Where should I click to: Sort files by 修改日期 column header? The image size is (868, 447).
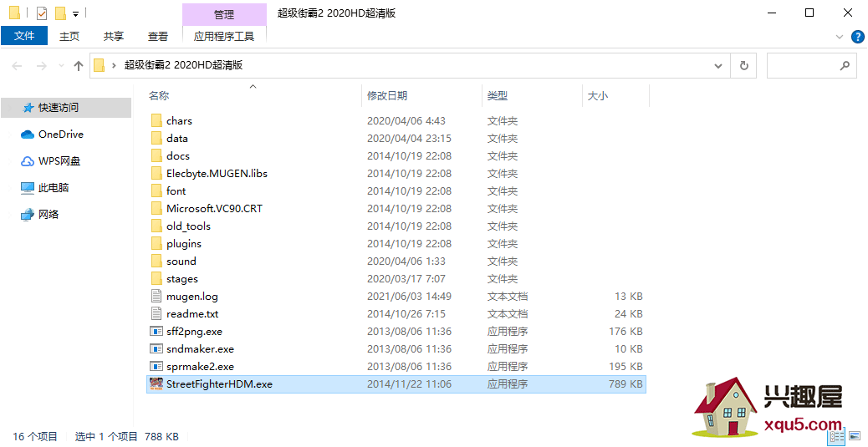[x=387, y=96]
